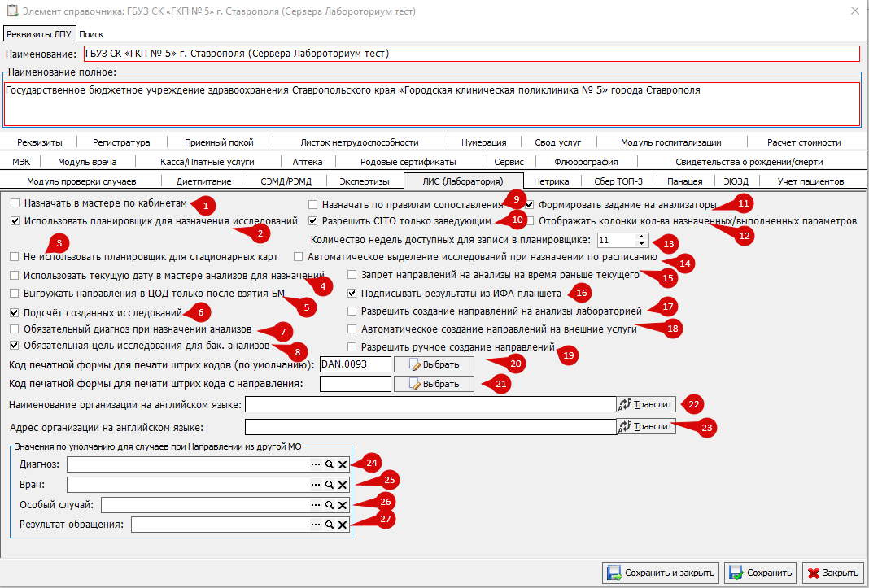This screenshot has height=588, width=869.
Task: Uncheck Использовать планировщик для назначения исследований
Action: click(x=15, y=221)
